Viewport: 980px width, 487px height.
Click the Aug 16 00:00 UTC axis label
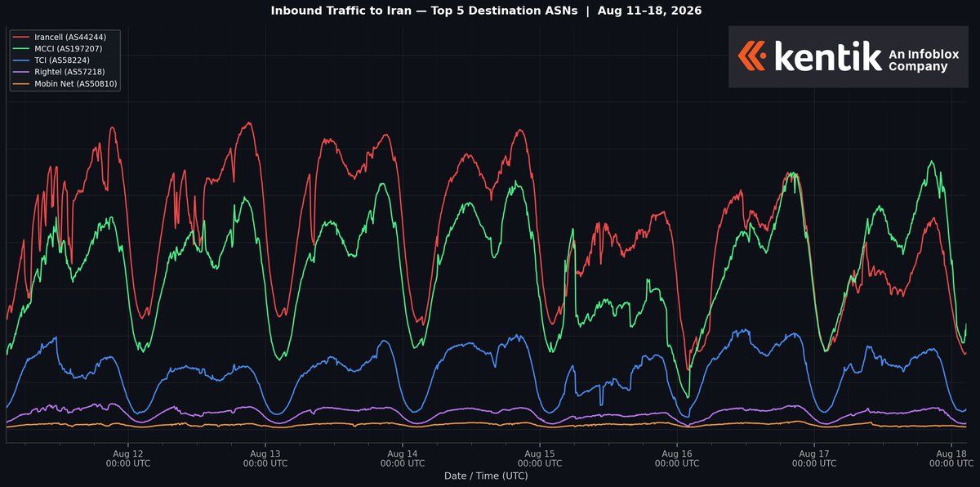coord(677,458)
